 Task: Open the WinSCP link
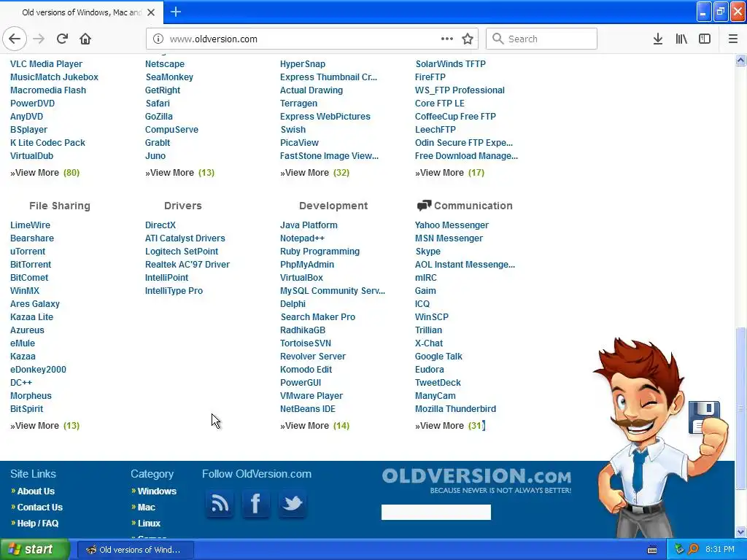(432, 316)
